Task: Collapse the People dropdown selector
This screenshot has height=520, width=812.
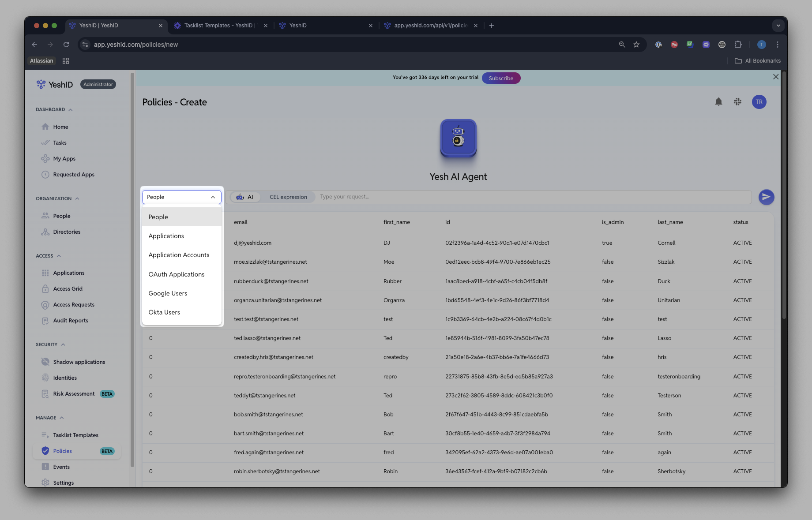Action: (182, 197)
